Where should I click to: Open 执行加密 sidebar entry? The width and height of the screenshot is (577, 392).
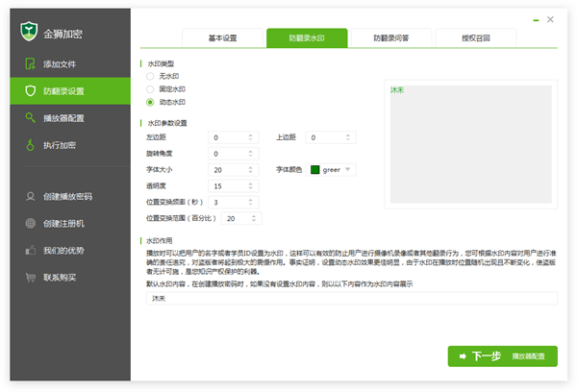coord(70,145)
